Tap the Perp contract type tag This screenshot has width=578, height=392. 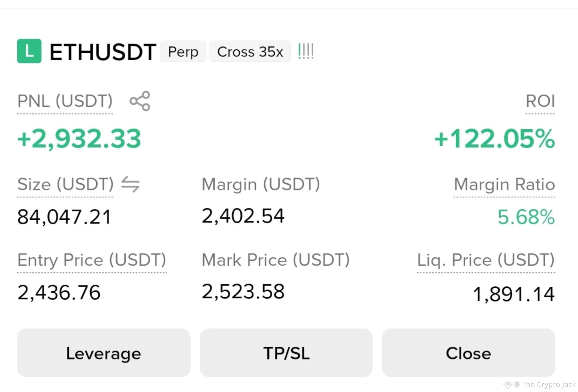tap(183, 52)
